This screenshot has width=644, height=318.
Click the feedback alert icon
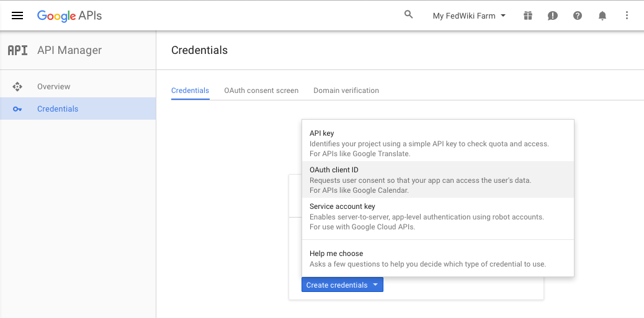tap(553, 16)
